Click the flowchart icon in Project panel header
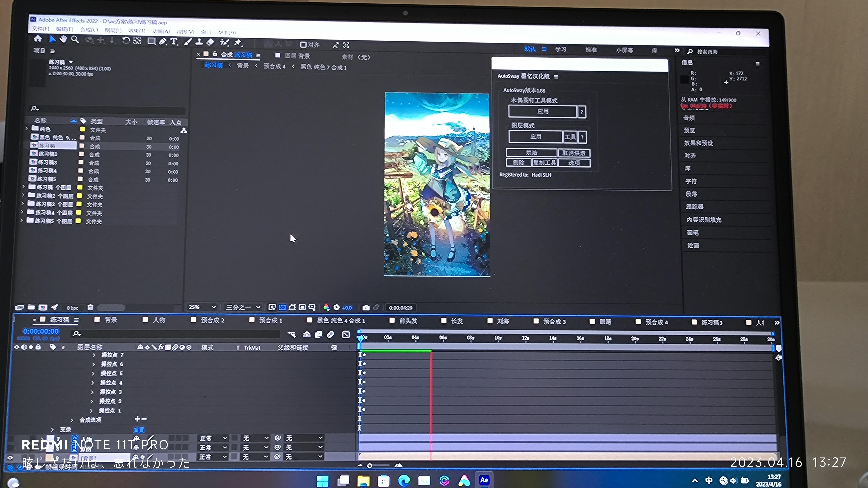 click(x=184, y=130)
